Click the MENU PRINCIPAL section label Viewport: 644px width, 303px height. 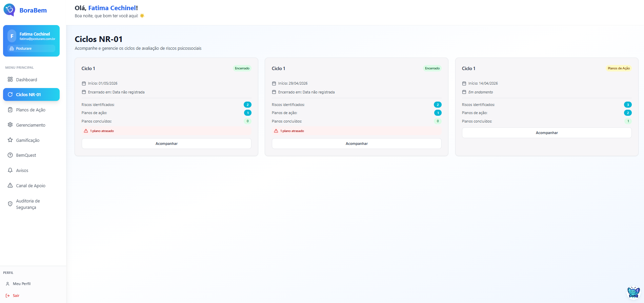click(19, 68)
